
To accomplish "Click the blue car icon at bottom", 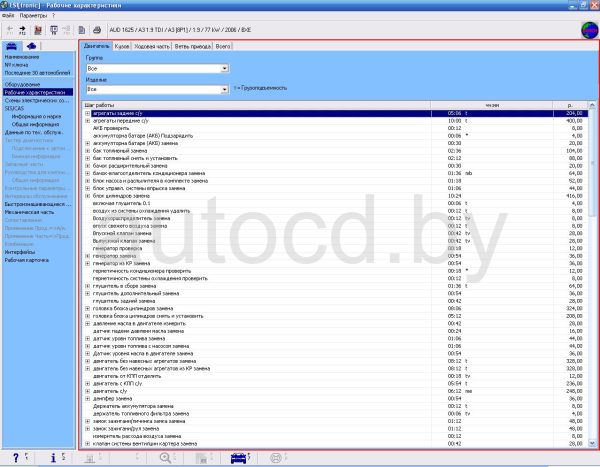I will pos(238,457).
